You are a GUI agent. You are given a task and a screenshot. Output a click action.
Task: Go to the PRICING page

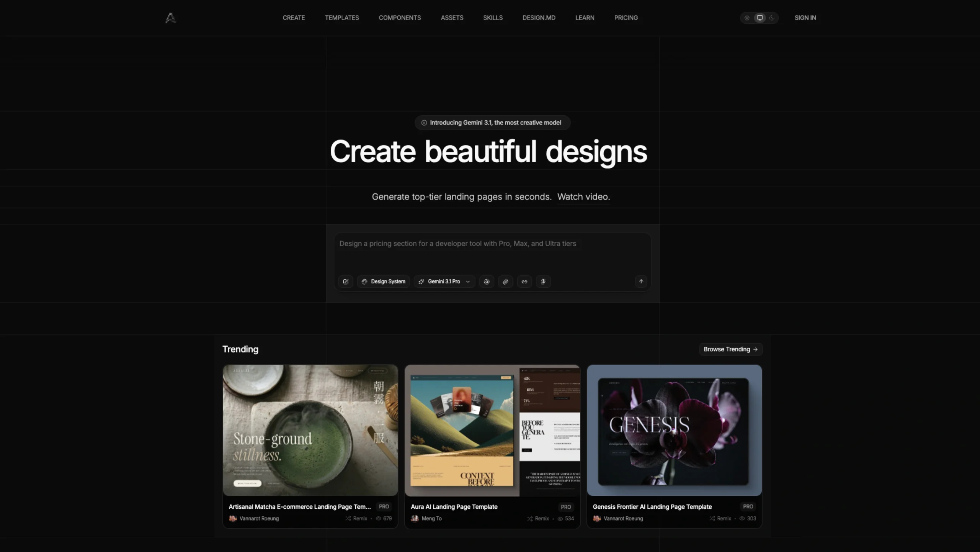click(626, 18)
